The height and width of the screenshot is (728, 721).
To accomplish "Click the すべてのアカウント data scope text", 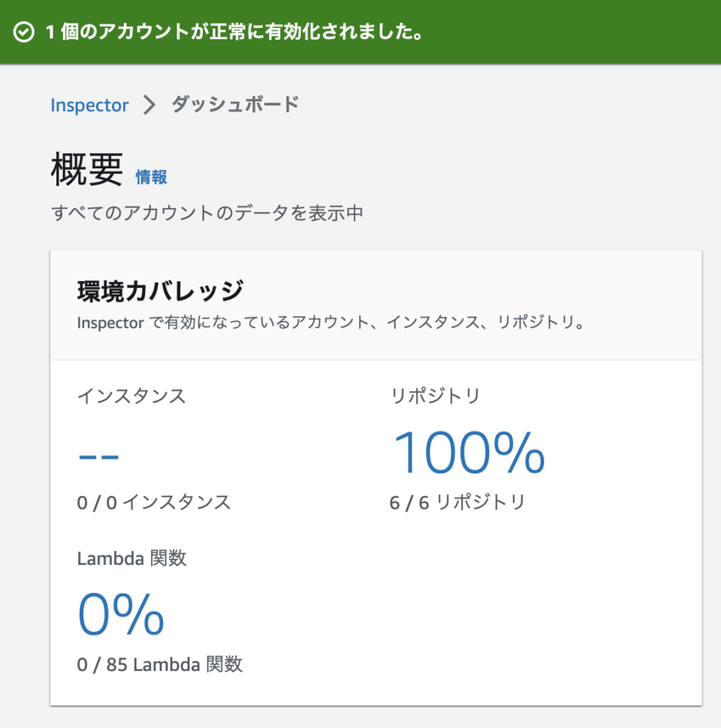I will coord(207,213).
